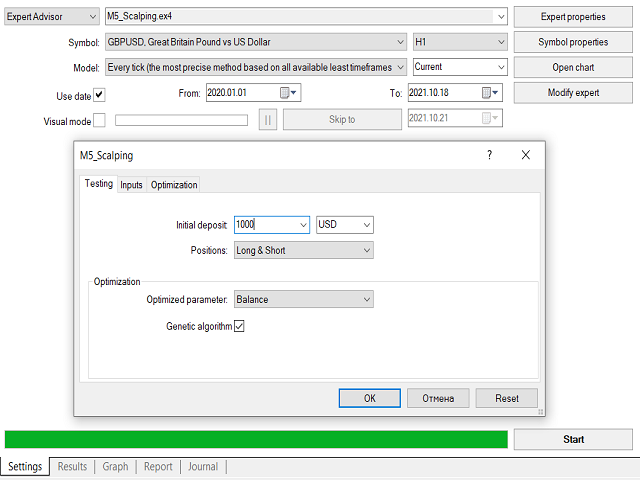
Task: Click the Reset button
Action: (507, 398)
